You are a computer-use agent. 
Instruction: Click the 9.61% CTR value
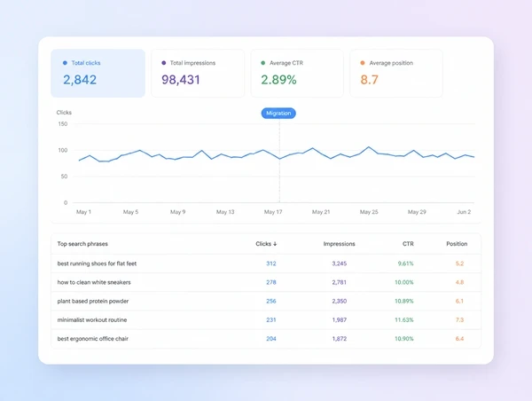click(x=406, y=263)
